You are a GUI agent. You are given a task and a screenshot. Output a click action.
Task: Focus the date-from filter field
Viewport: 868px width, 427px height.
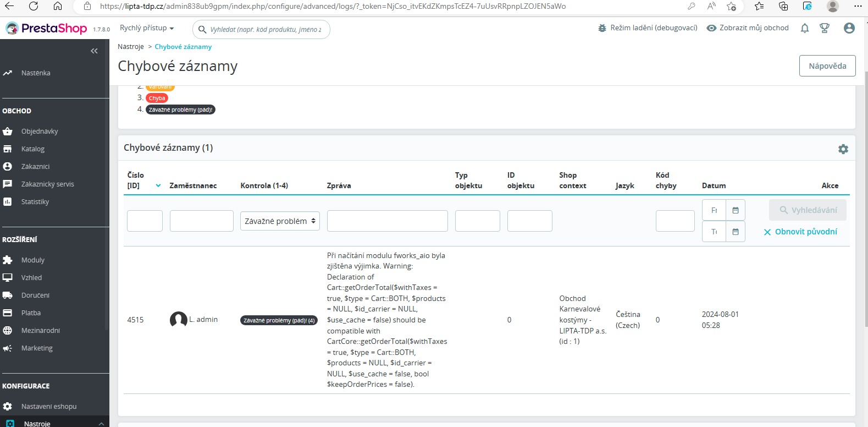pos(714,210)
